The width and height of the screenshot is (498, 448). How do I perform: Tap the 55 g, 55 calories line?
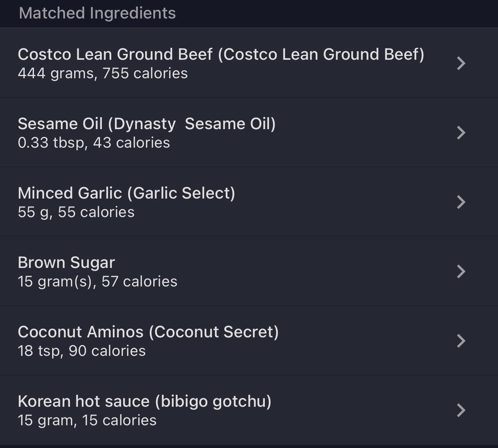76,212
